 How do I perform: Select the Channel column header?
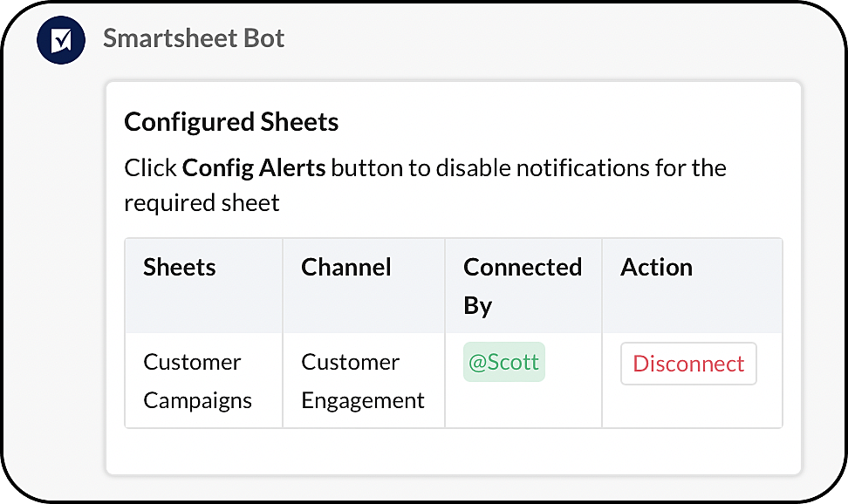346,268
